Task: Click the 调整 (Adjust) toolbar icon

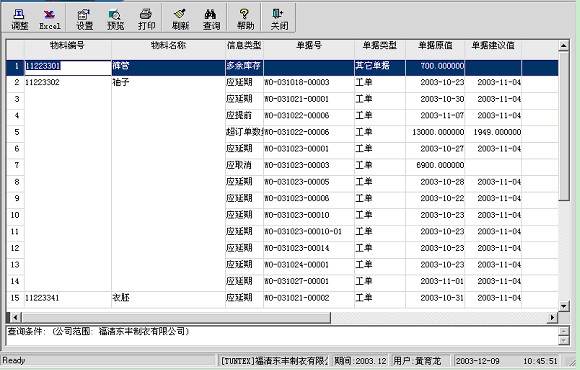Action: [19, 18]
